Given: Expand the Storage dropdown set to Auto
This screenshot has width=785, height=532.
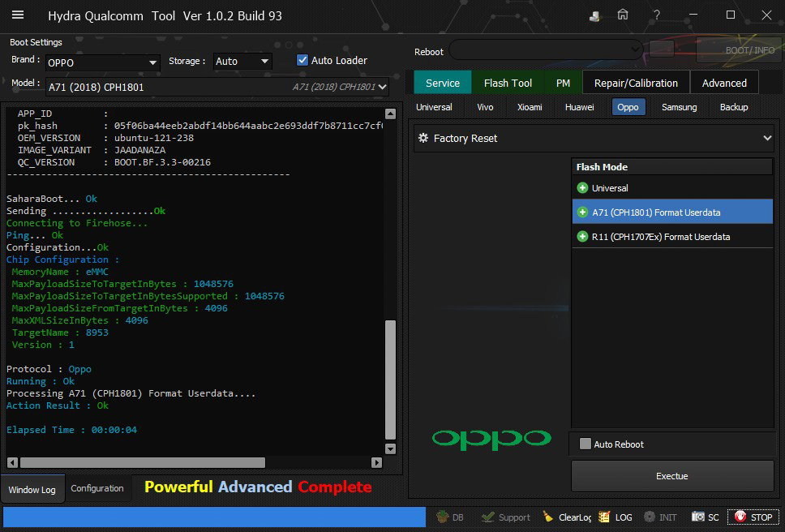Looking at the screenshot, I should pyautogui.click(x=242, y=62).
